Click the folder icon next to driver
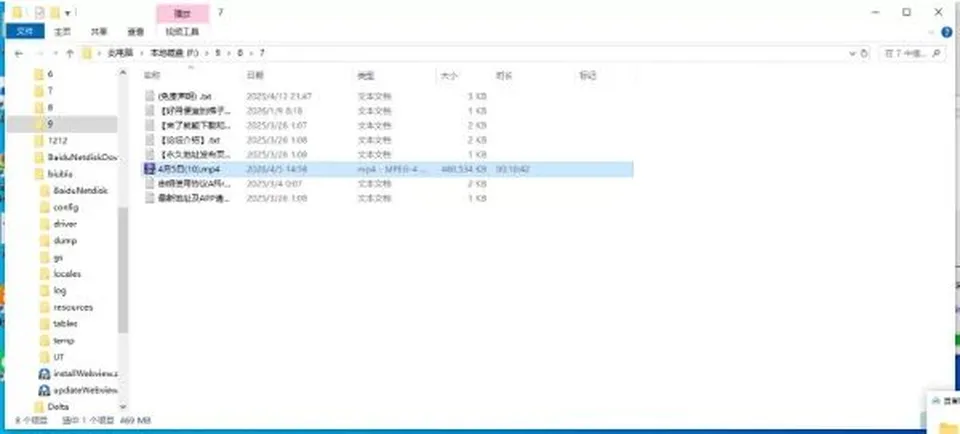Screen dimensions: 960x434 (44, 224)
